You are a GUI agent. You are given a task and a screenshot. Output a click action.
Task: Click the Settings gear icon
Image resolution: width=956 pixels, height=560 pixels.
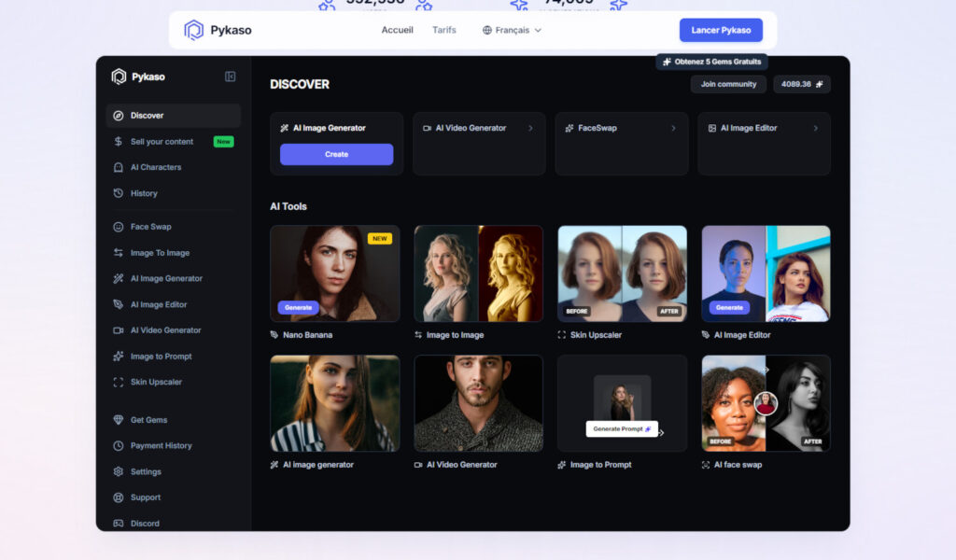(119, 471)
